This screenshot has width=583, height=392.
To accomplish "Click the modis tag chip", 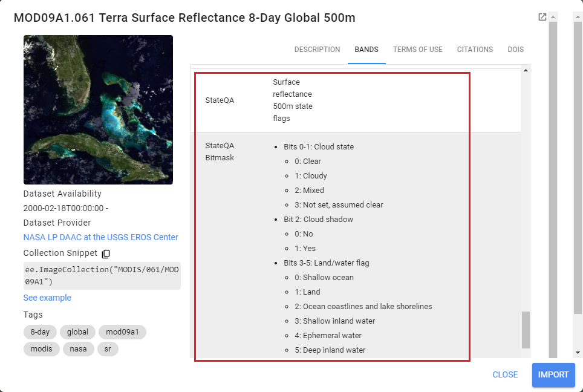I will (x=40, y=349).
